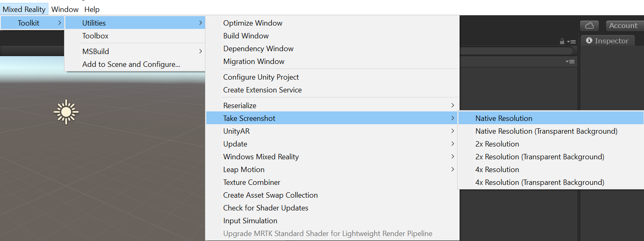Click Configure Unity Project
The image size is (644, 241).
(x=261, y=77)
